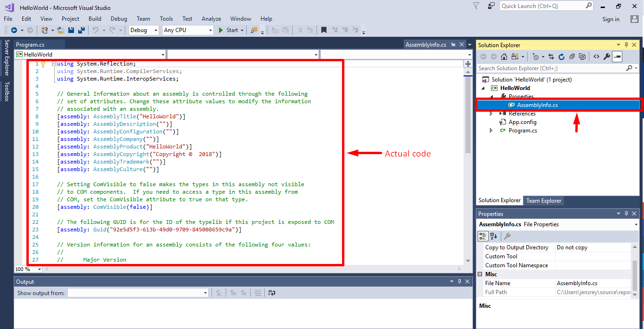Click the editor vertical scrollbar thumb
The image size is (644, 329).
[x=468, y=115]
